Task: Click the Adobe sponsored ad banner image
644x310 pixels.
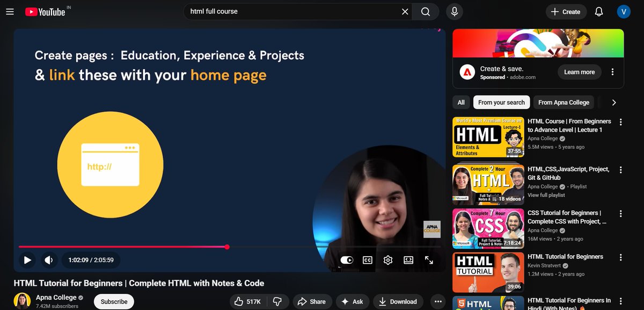Action: click(538, 43)
